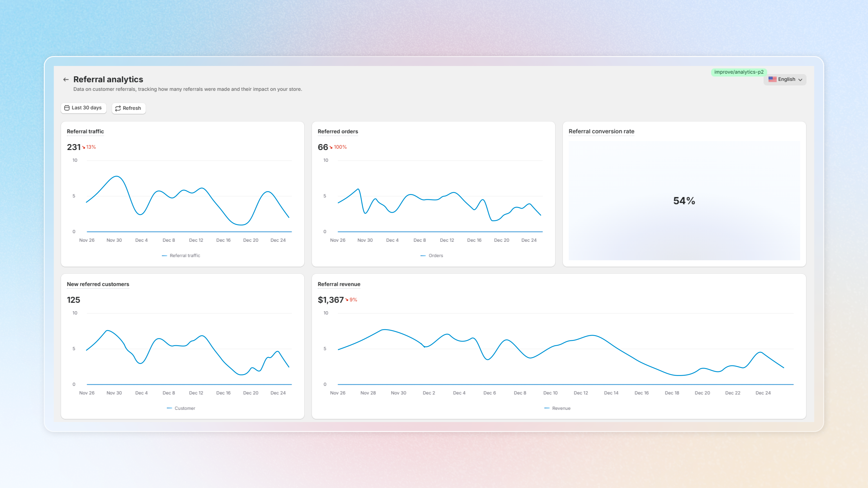
Task: Click the red down arrow beside 100%
Action: [331, 147]
